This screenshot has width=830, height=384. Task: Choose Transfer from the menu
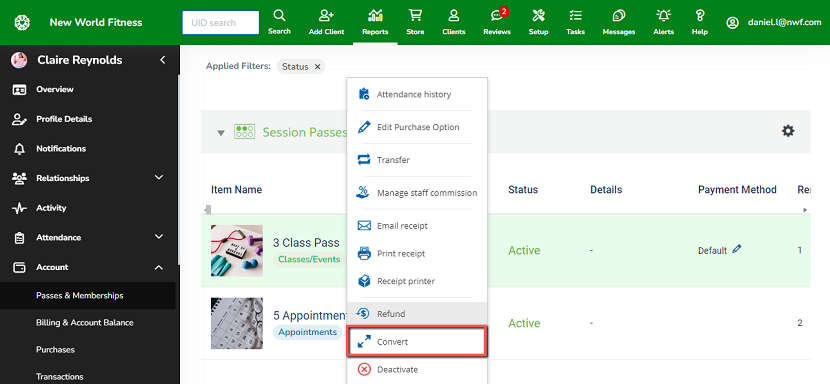pyautogui.click(x=417, y=160)
